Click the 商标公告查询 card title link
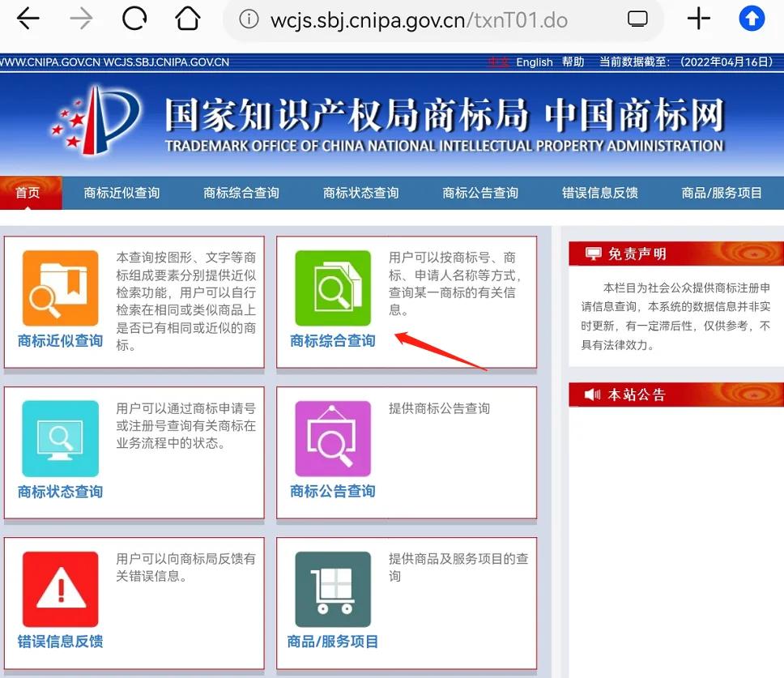784x678 pixels. 333,491
